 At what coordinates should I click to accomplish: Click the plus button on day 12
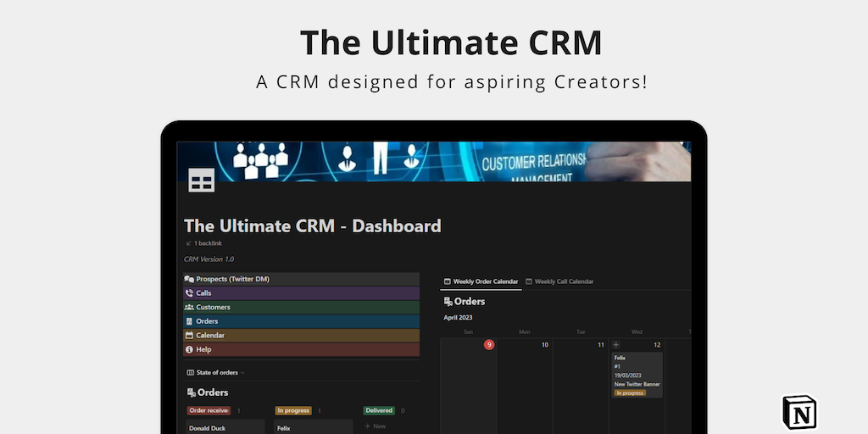click(x=616, y=345)
